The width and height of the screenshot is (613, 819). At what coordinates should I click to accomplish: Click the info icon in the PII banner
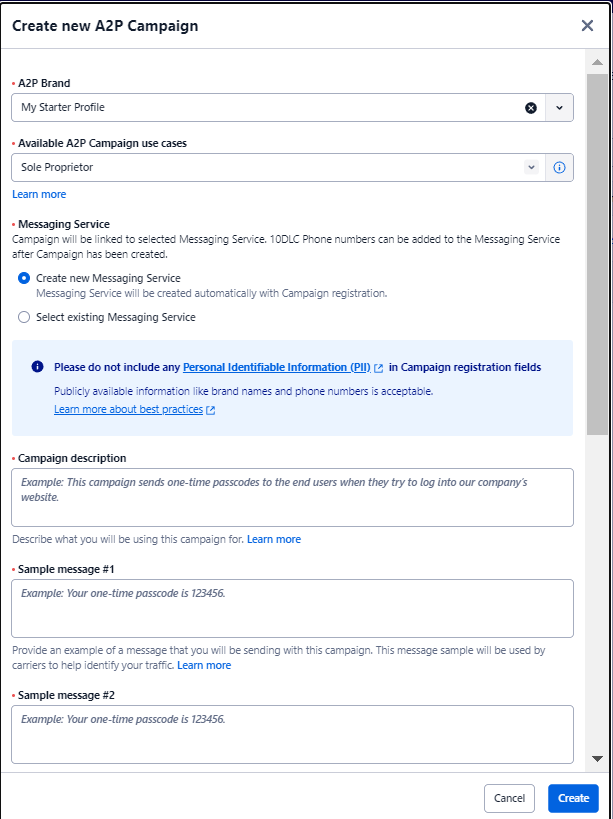point(37,367)
